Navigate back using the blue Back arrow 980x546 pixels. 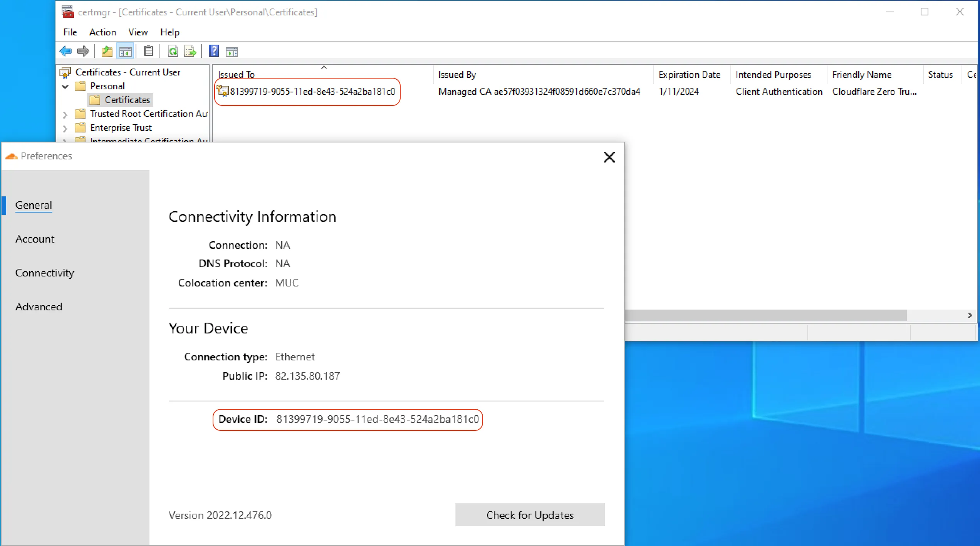pos(65,51)
